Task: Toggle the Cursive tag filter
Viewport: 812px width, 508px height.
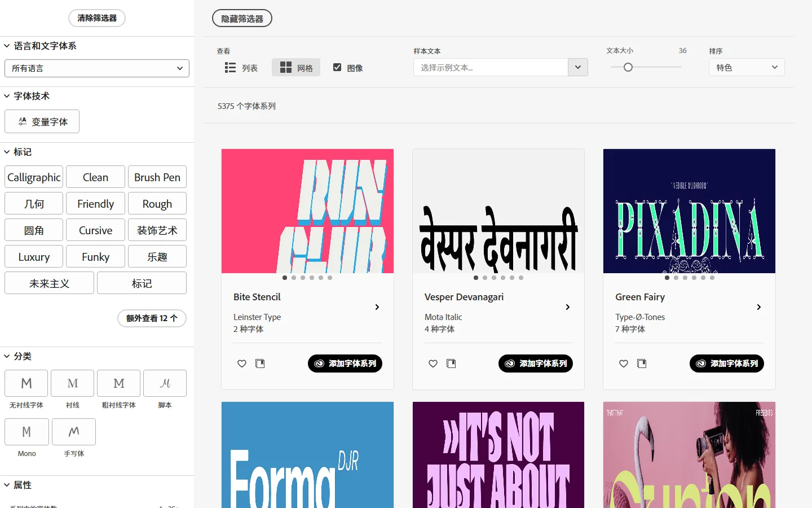Action: pos(95,230)
